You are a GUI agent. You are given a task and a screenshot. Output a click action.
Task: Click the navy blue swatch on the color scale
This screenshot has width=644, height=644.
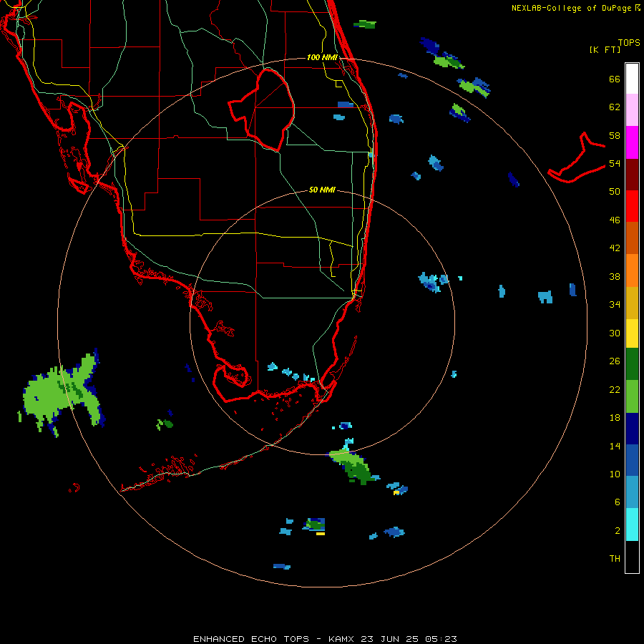tap(632, 429)
